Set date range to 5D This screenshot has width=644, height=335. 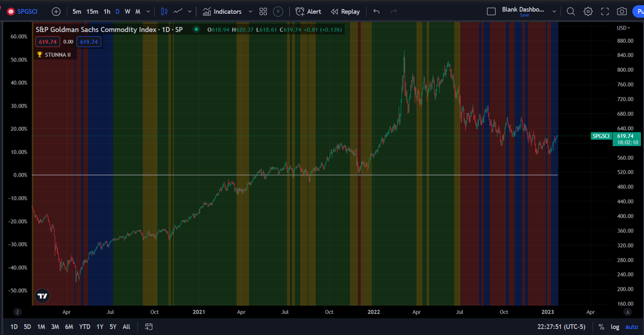[x=27, y=327]
